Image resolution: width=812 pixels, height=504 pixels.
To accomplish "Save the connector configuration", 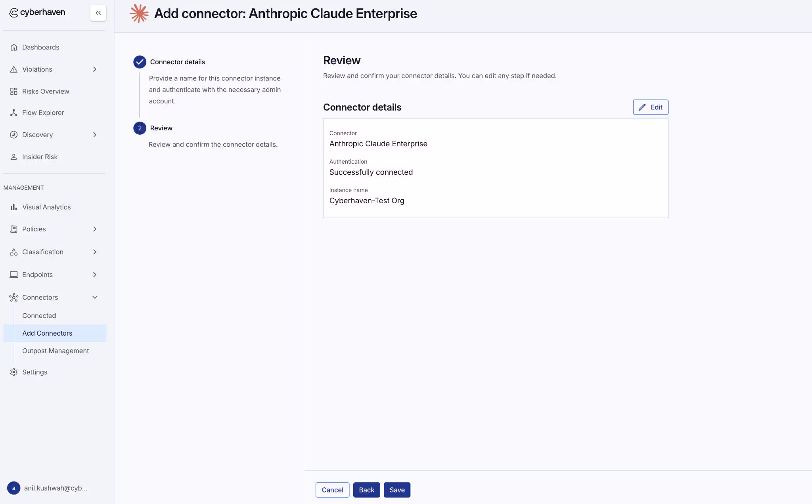I will point(397,490).
